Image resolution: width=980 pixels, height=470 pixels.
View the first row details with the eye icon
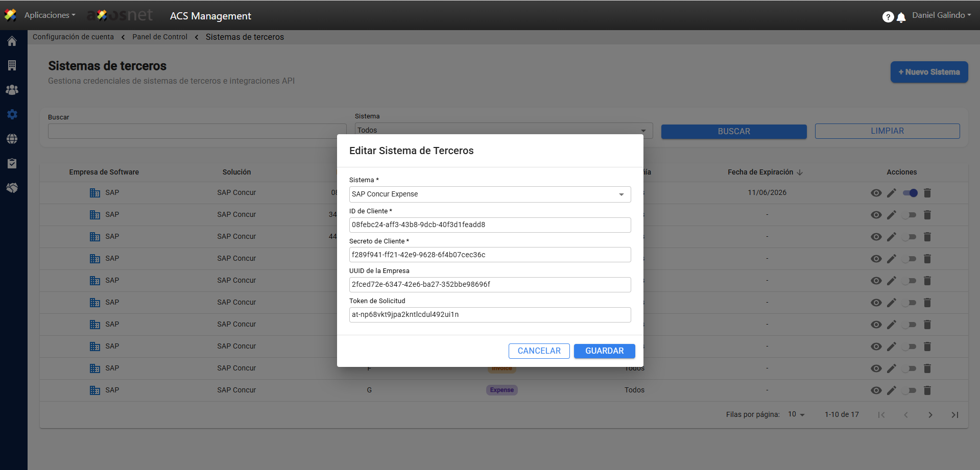(876, 193)
